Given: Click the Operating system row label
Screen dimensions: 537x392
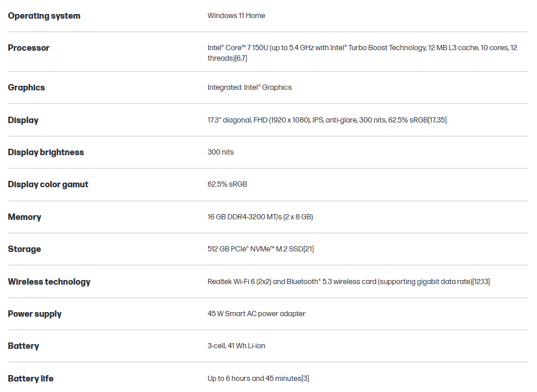Looking at the screenshot, I should (44, 16).
